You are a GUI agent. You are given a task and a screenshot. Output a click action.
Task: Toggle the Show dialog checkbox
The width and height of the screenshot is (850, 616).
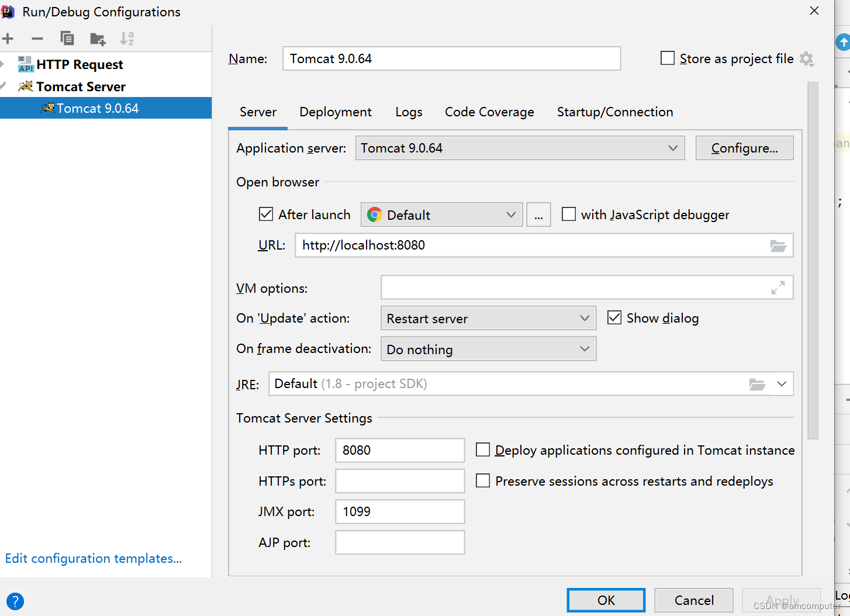tap(614, 318)
